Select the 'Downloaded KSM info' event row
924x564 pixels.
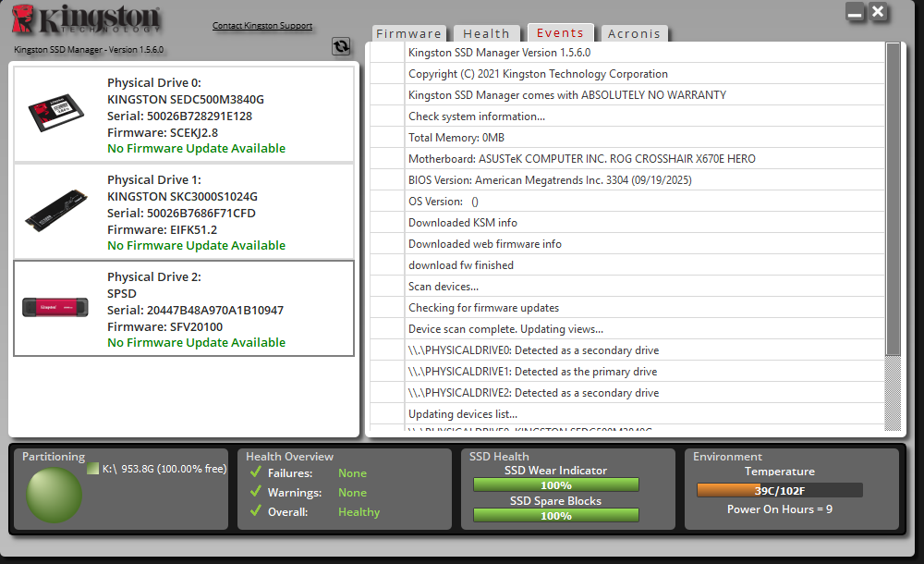627,223
